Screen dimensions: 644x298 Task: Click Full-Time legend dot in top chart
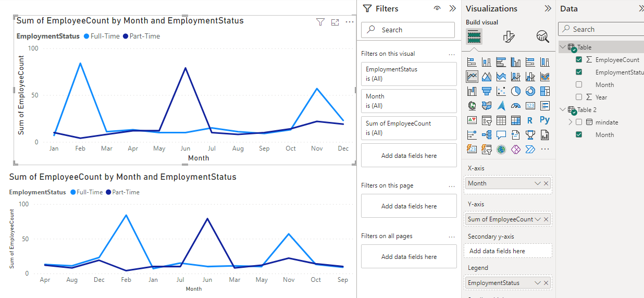(86, 36)
